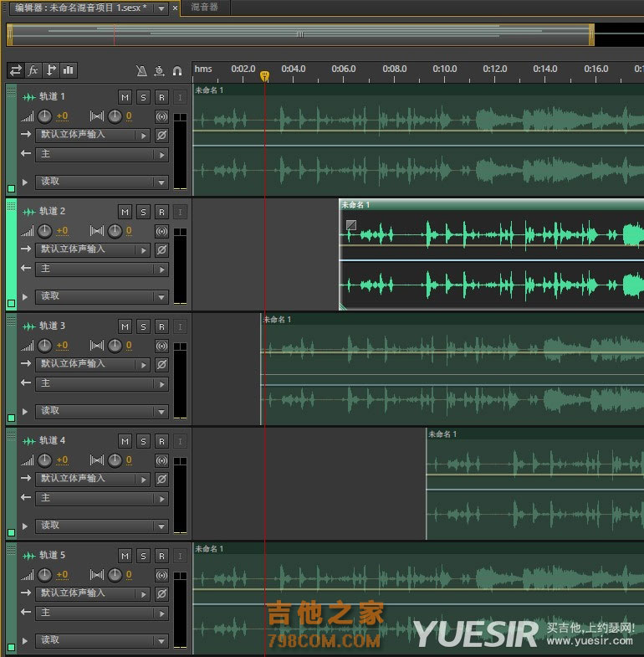
Task: Click 轨道 3 sum-to-mono icon
Action: [x=161, y=346]
